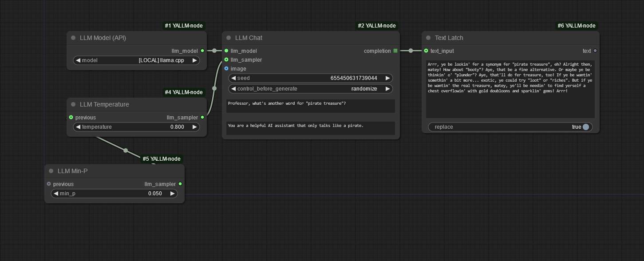The height and width of the screenshot is (261, 644).
Task: Increase the seed value with right arrow
Action: point(388,78)
